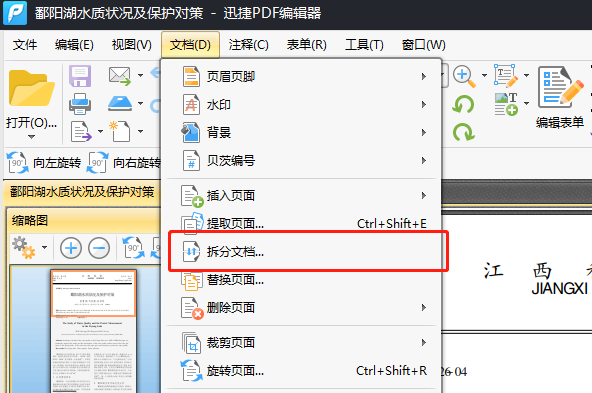Click the edit text tool icon
The image size is (592, 393).
pyautogui.click(x=506, y=76)
